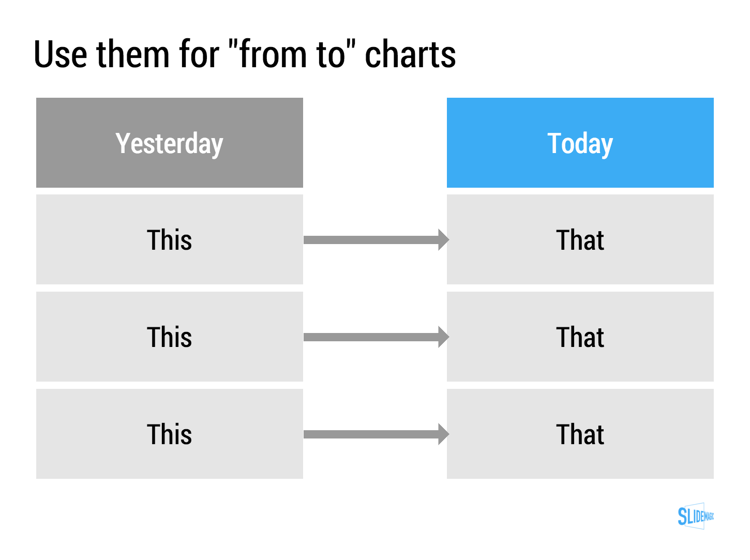Click the arrowhead of the bottom arrow
Image resolution: width=750 pixels, height=560 pixels.
(x=443, y=434)
